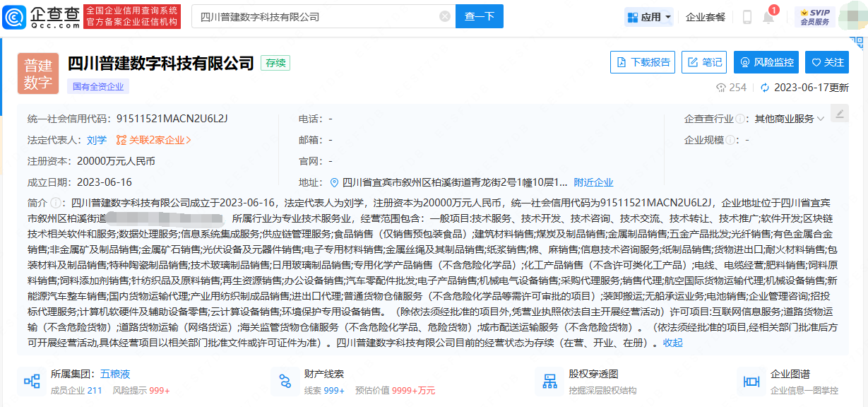
Task: Open legal representative 刘学 link
Action: pos(97,140)
